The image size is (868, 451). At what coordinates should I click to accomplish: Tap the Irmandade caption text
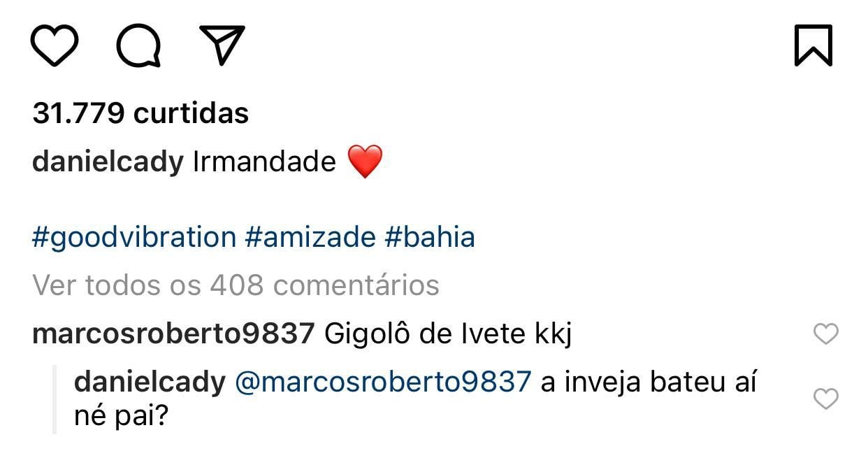pos(264,162)
